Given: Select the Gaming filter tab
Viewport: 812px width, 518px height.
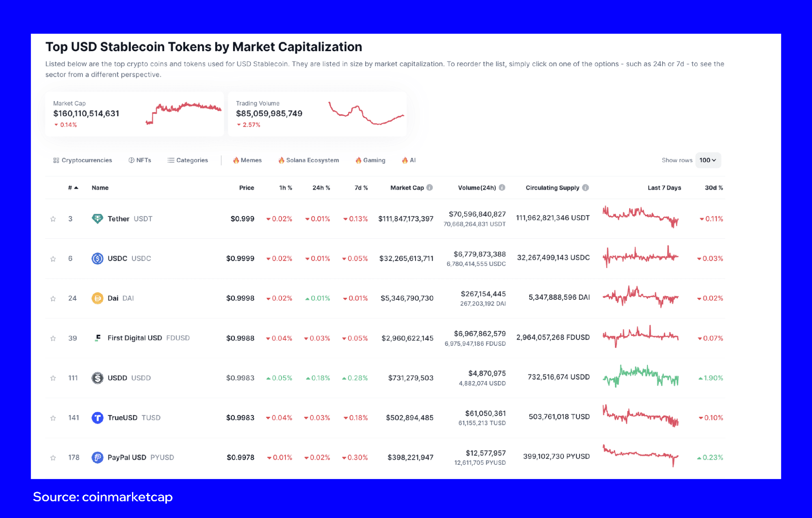Looking at the screenshot, I should coord(370,160).
